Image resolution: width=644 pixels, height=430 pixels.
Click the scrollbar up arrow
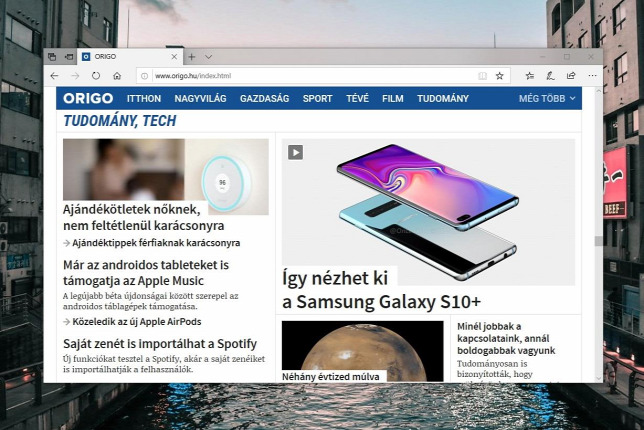[x=598, y=91]
